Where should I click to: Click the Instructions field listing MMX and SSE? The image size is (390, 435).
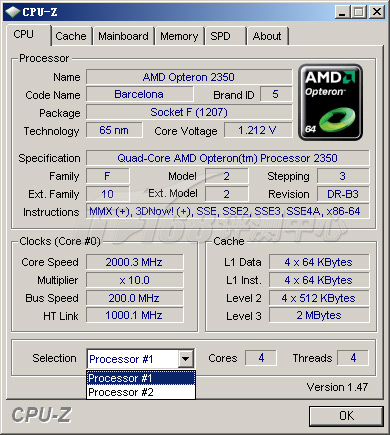coord(228,211)
